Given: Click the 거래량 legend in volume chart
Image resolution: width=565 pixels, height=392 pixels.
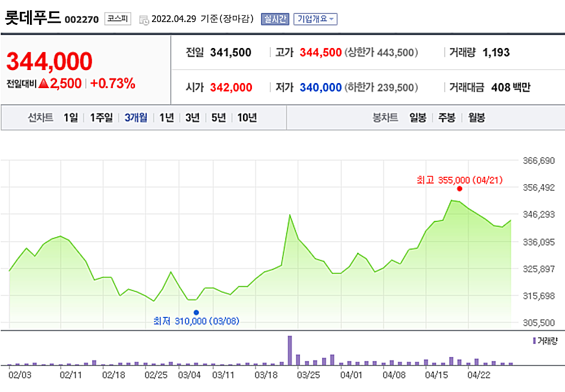Looking at the screenshot, I should pos(545,341).
